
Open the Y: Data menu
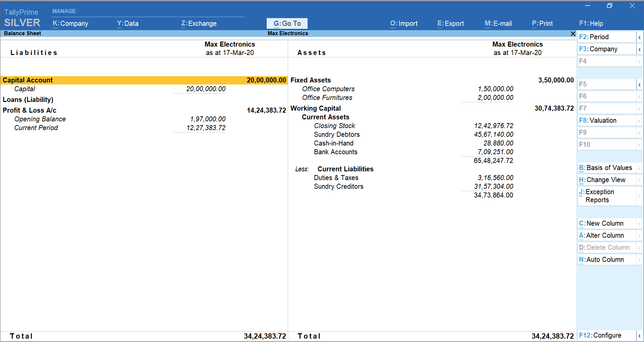pyautogui.click(x=128, y=23)
